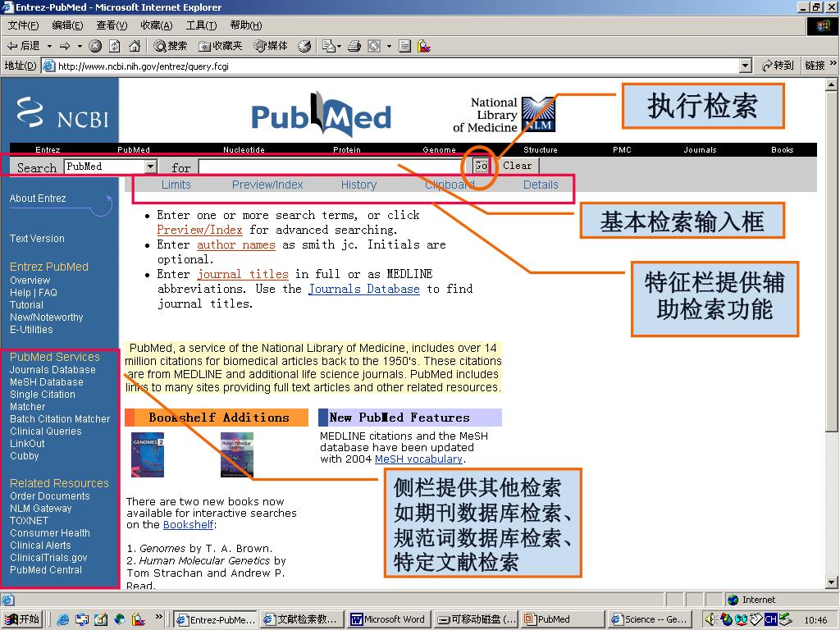
Task: Open the Bookshelf link
Action: tap(188, 524)
